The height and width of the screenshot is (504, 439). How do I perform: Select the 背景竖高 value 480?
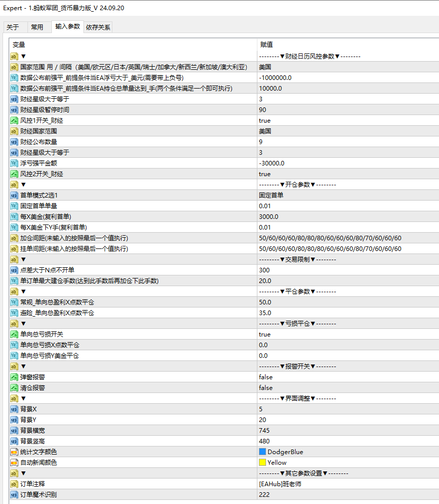[x=265, y=441]
